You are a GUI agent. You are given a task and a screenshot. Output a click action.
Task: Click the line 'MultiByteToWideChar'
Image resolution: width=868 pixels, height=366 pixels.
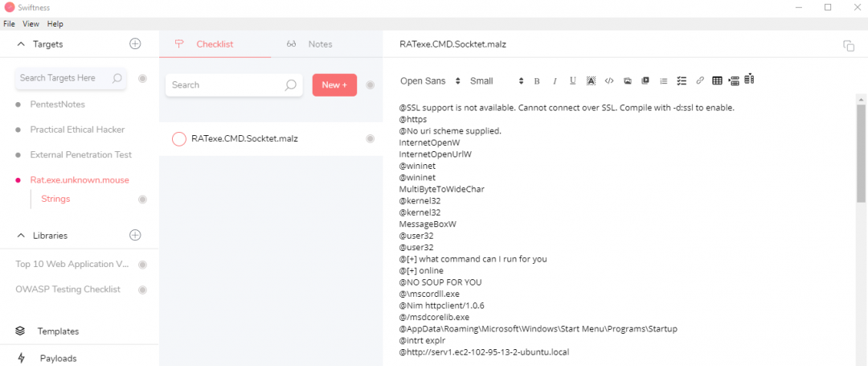(x=442, y=189)
